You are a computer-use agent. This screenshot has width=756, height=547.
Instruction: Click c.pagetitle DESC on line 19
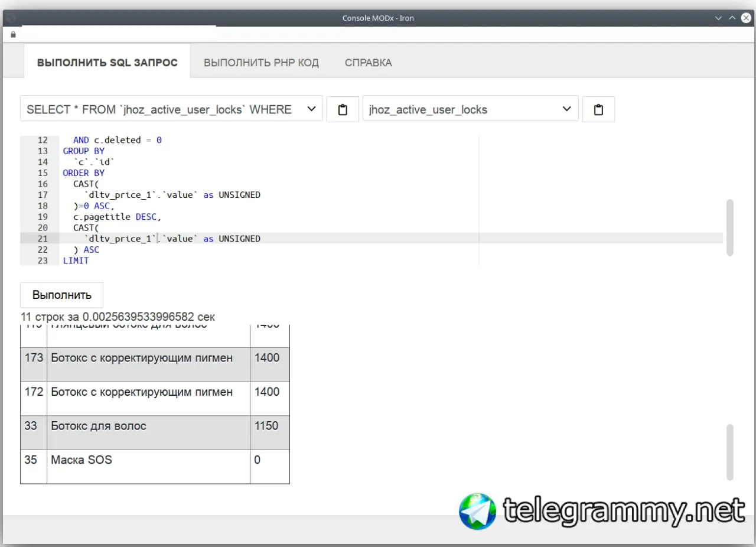click(117, 217)
